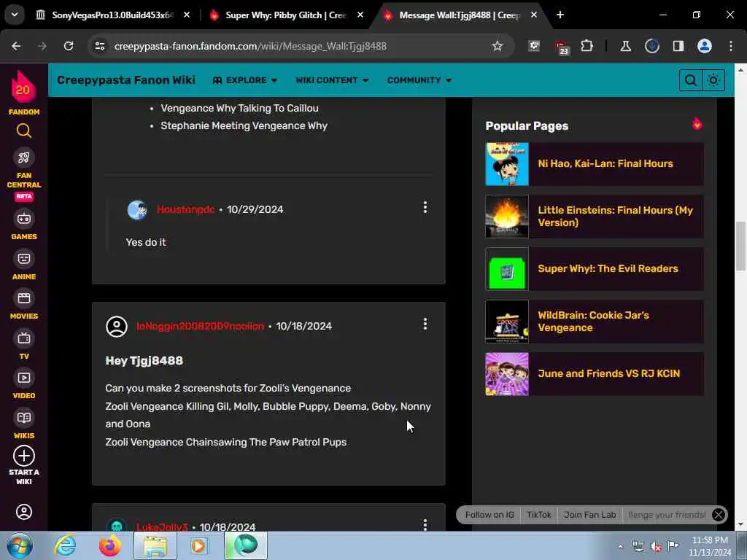Image resolution: width=747 pixels, height=560 pixels.
Task: Switch to the SonyVegasPro13.0Build453x64 tab
Action: click(x=112, y=15)
